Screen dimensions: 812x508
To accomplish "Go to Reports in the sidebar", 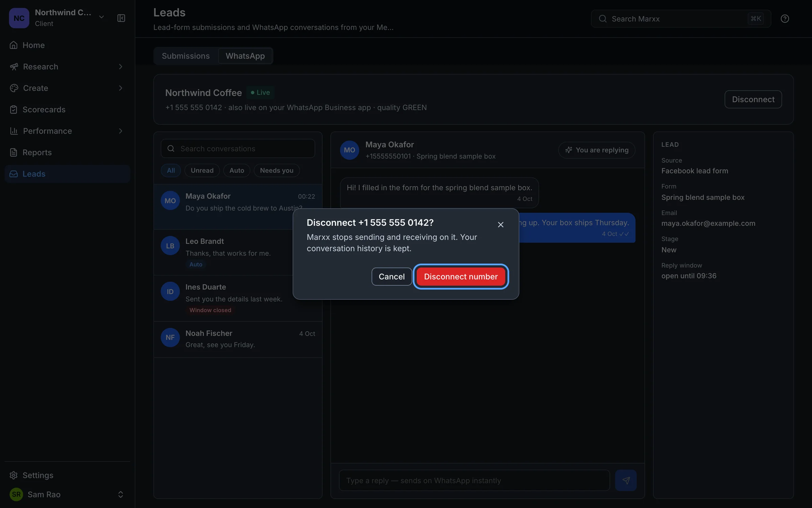I will coord(67,152).
